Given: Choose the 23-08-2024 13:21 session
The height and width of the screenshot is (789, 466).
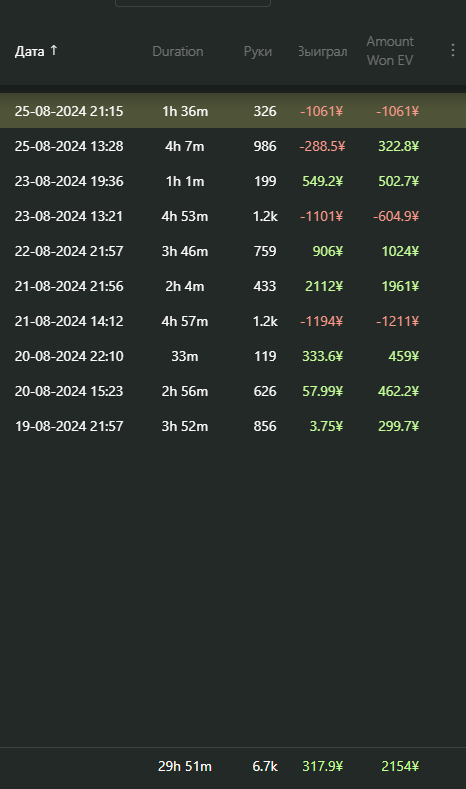Looking at the screenshot, I should coord(233,216).
